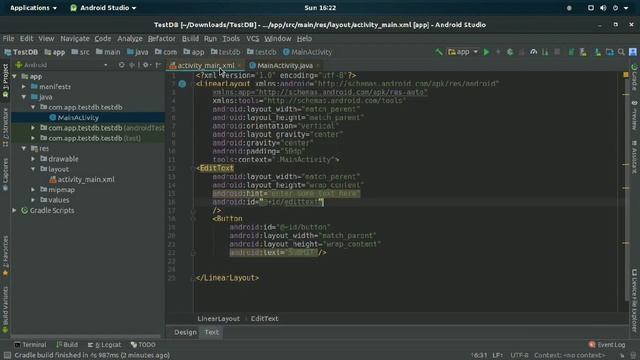The image size is (640, 360).
Task: Collapse the app module tree node
Action: pos(15,76)
